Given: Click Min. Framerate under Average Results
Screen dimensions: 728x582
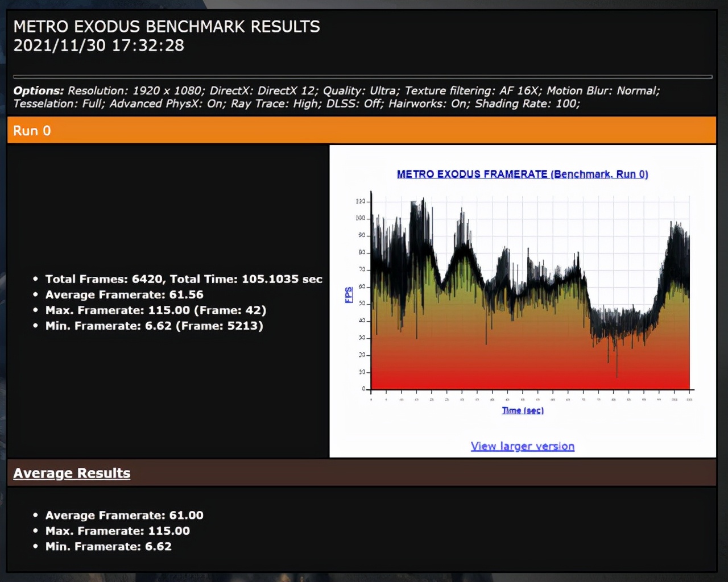Looking at the screenshot, I should [x=108, y=546].
